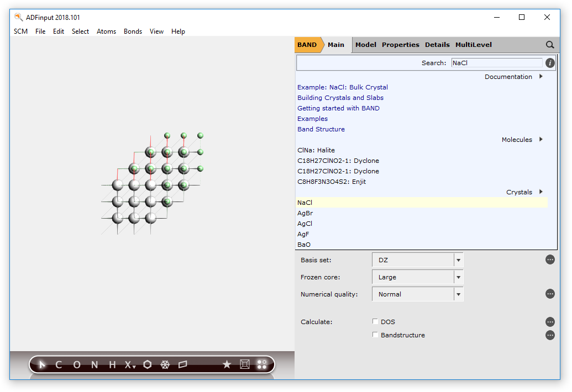The height and width of the screenshot is (392, 572).
Task: Click the slab/periodic view tool icon
Action: coord(183,364)
